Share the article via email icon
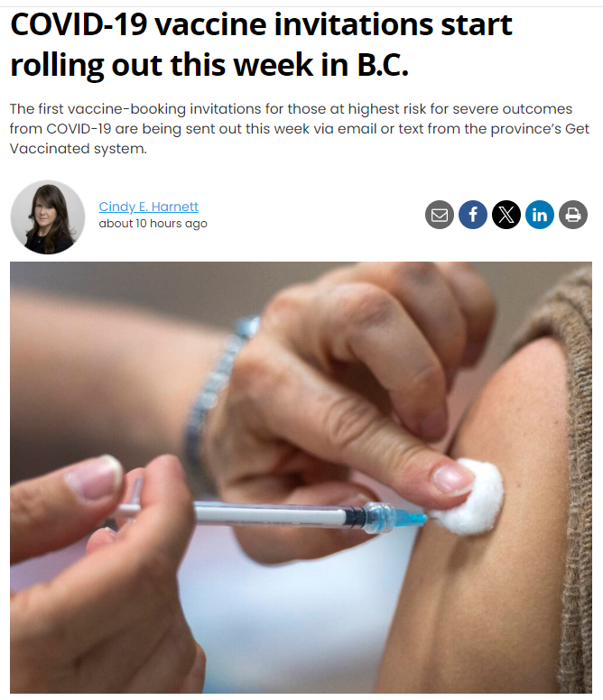 point(439,215)
